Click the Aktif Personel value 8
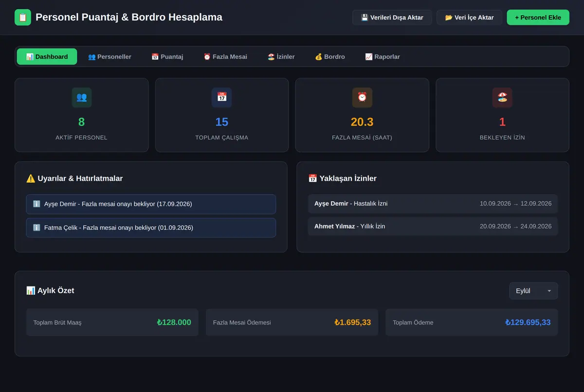 pos(82,122)
